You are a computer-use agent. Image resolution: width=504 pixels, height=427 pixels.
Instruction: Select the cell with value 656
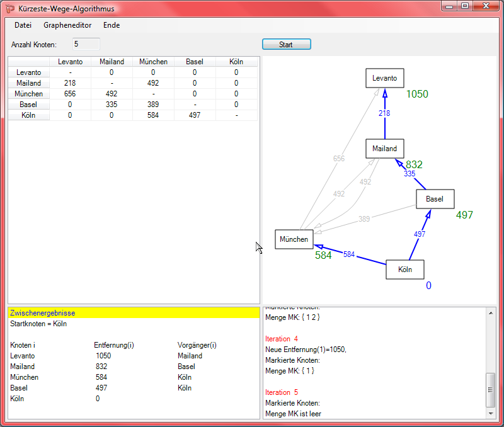click(x=70, y=94)
